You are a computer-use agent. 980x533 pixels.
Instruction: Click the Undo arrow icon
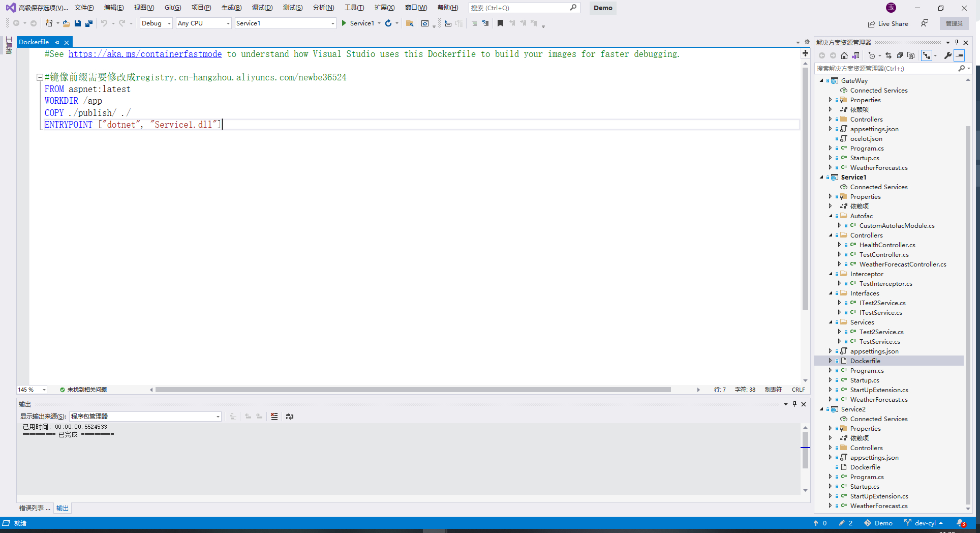104,23
